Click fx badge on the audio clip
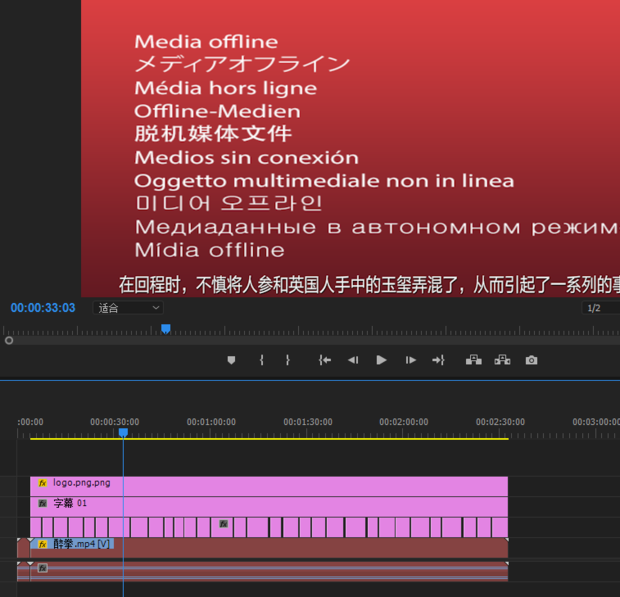620x597 pixels. [43, 568]
